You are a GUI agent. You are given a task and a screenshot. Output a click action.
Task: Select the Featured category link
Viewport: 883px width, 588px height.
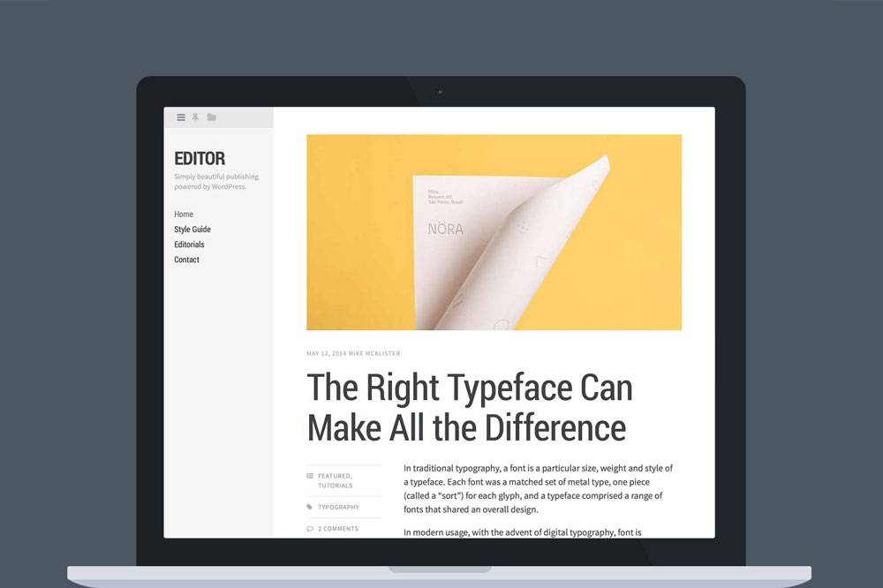335,476
